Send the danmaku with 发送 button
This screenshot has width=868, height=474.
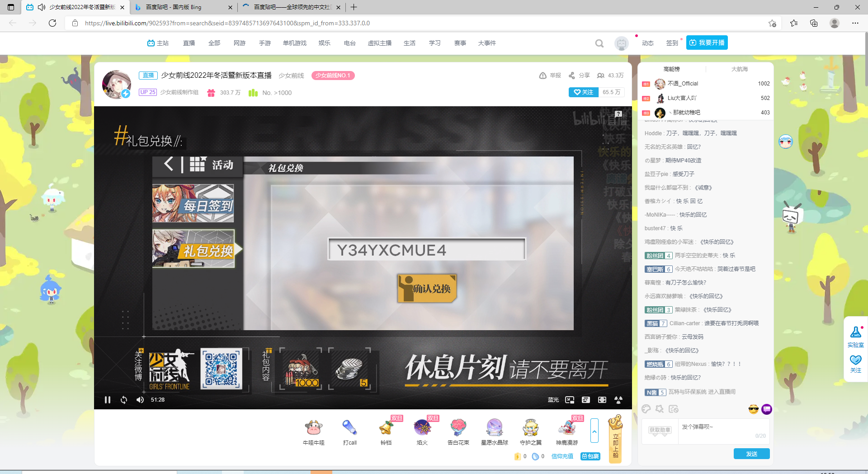point(751,454)
